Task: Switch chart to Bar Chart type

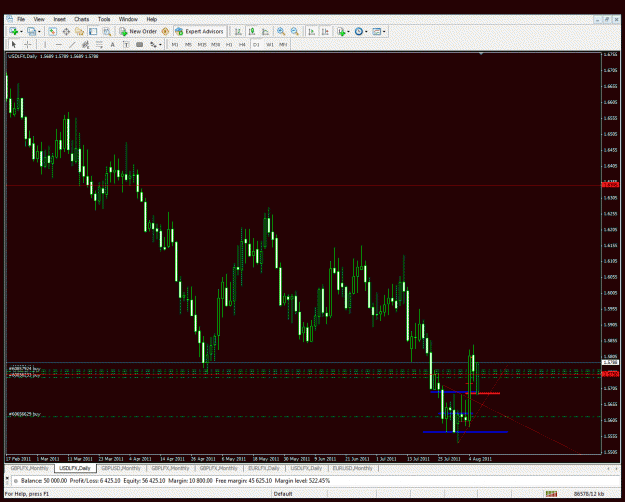Action: click(238, 31)
